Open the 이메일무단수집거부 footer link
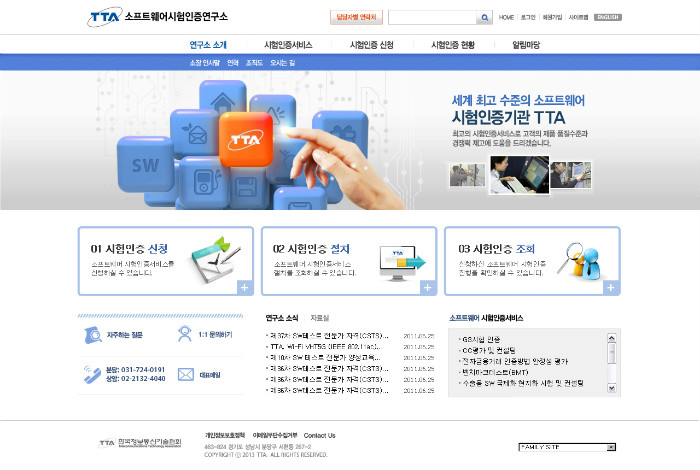The height and width of the screenshot is (470, 700). [275, 435]
